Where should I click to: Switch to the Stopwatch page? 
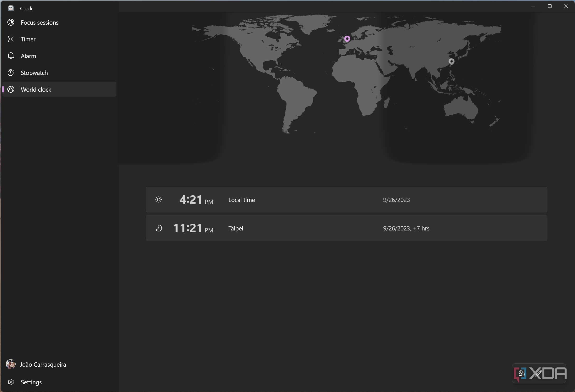coord(34,73)
